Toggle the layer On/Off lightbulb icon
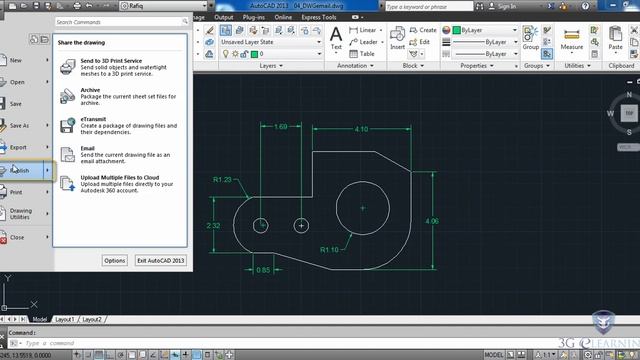640x360 pixels. click(x=225, y=54)
